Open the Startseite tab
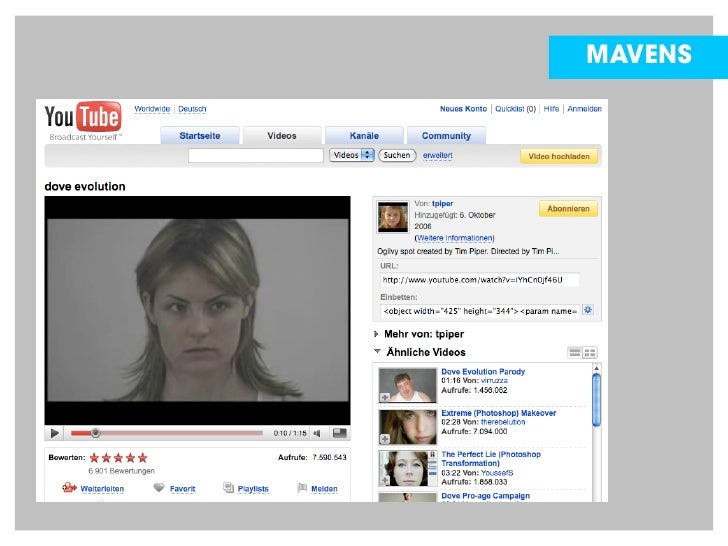Image resolution: width=728 pixels, height=546 pixels. coord(200,136)
